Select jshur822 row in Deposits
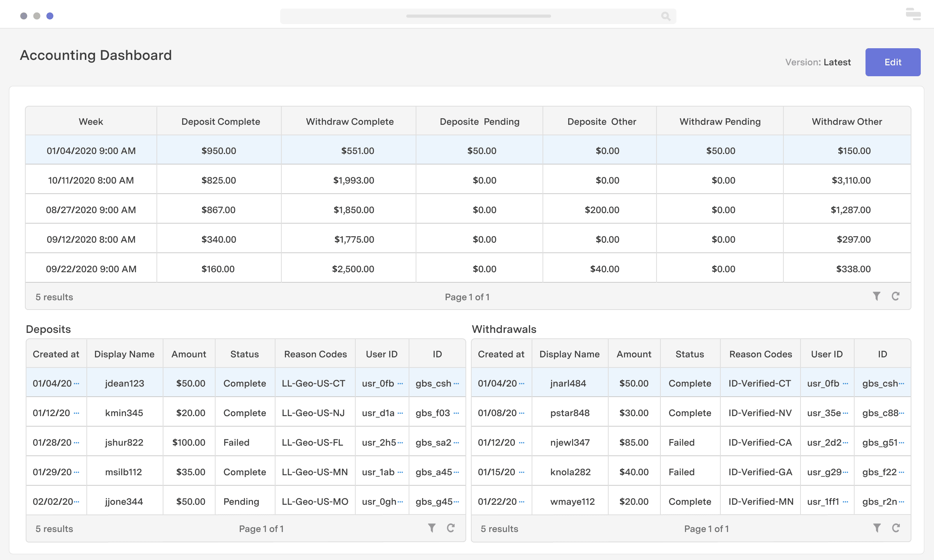The height and width of the screenshot is (560, 934). tap(124, 442)
